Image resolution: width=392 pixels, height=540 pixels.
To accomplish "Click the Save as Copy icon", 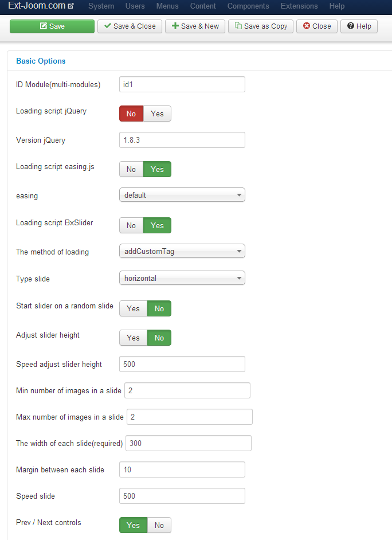I will (238, 26).
